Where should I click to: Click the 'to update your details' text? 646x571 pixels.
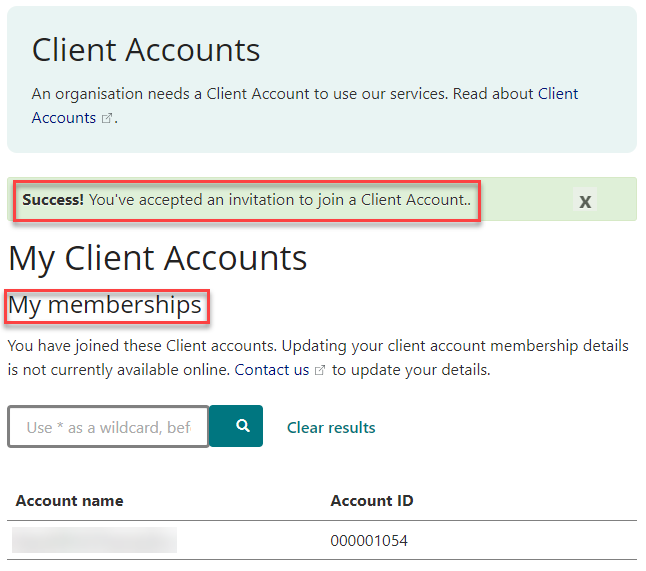coord(411,370)
